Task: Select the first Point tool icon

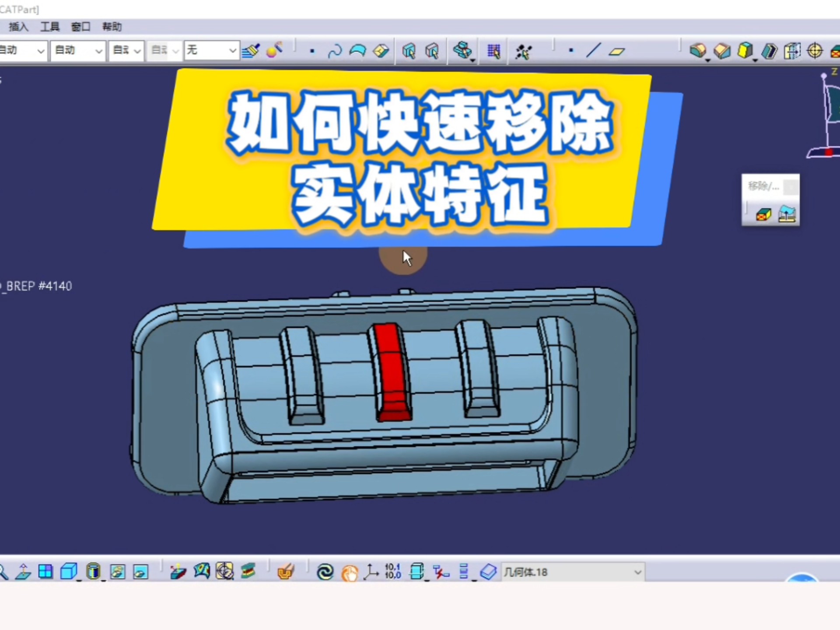Action: tap(312, 51)
